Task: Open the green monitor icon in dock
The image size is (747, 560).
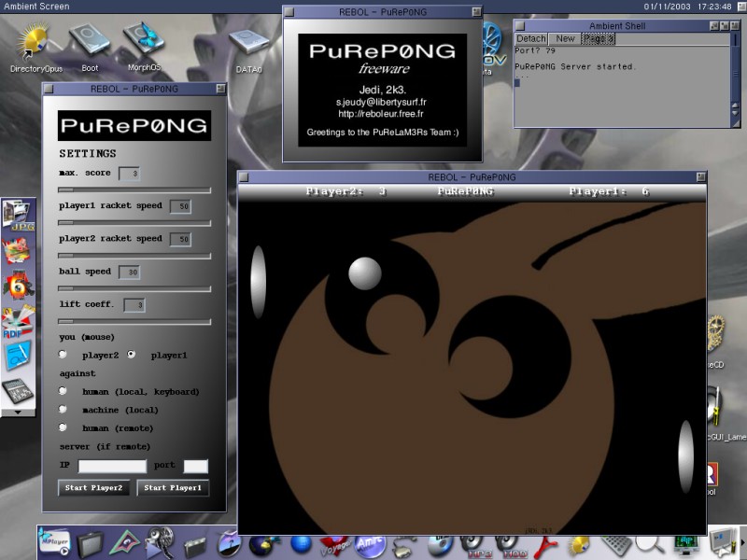Action: coord(686,545)
